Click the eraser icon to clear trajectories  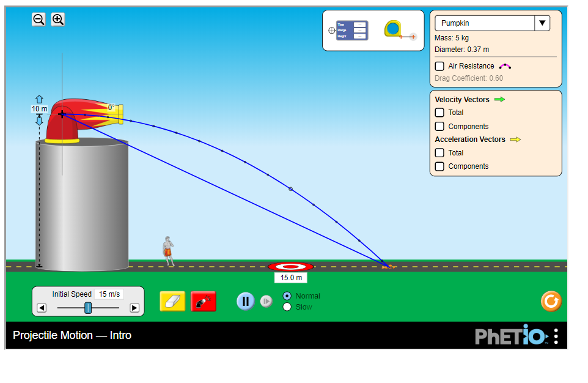172,301
